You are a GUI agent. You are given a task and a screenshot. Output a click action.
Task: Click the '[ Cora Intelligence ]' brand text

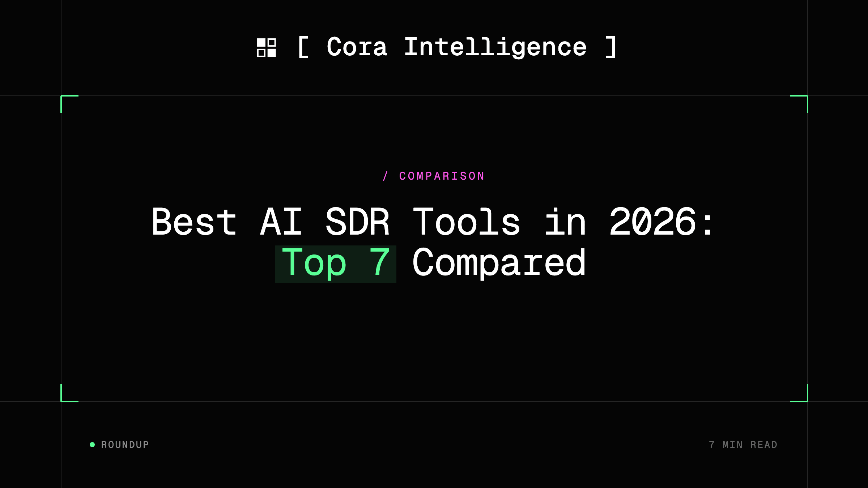[457, 47]
